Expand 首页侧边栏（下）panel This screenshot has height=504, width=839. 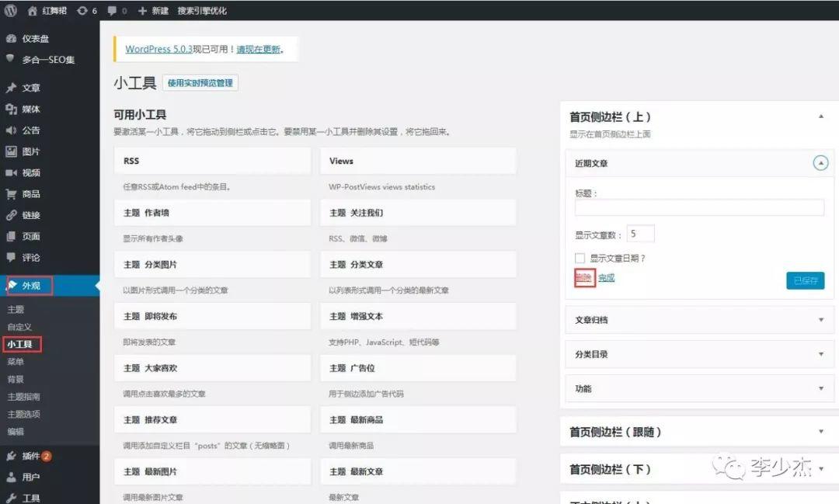[699, 469]
